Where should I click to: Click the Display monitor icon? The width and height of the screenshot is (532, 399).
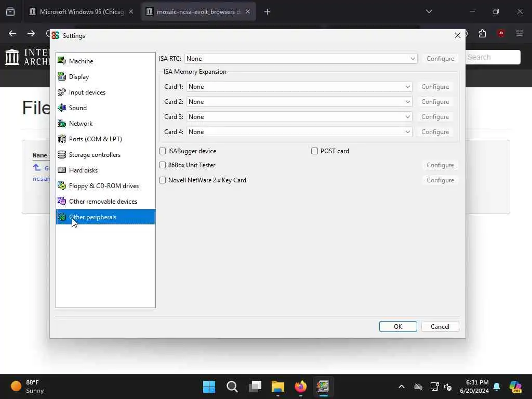[62, 77]
